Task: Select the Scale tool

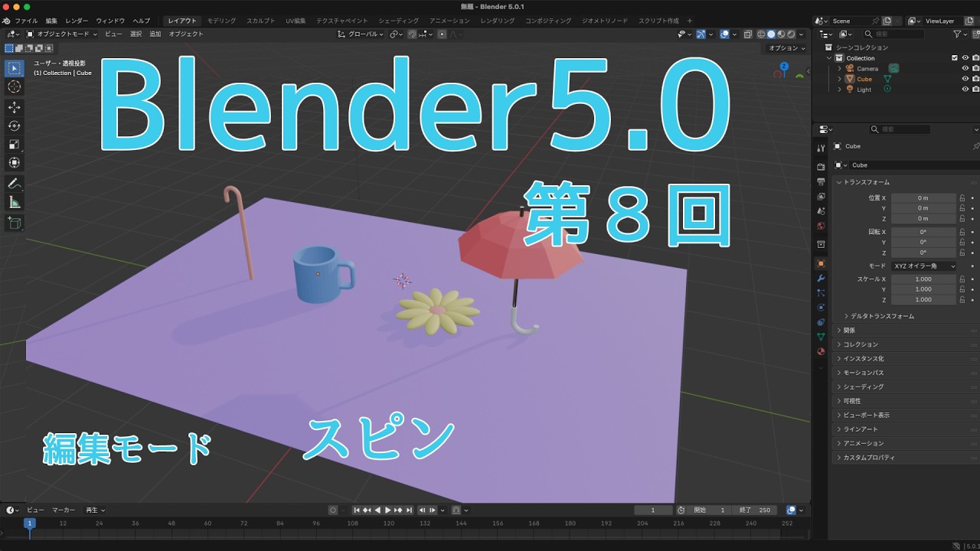Action: click(x=15, y=144)
